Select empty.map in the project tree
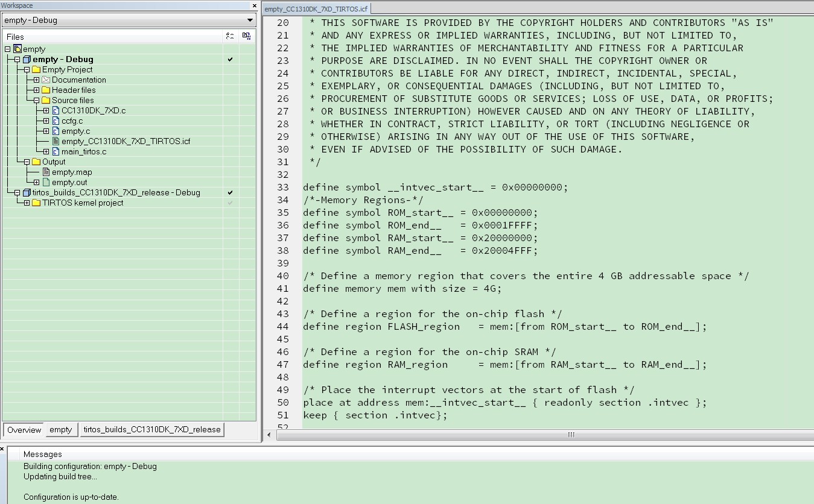The image size is (814, 504). click(72, 172)
